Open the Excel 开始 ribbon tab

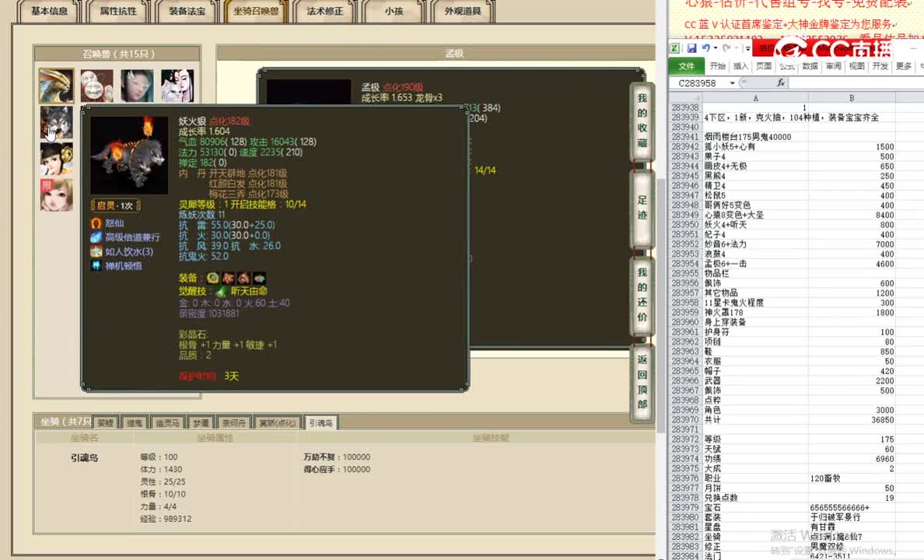(717, 66)
